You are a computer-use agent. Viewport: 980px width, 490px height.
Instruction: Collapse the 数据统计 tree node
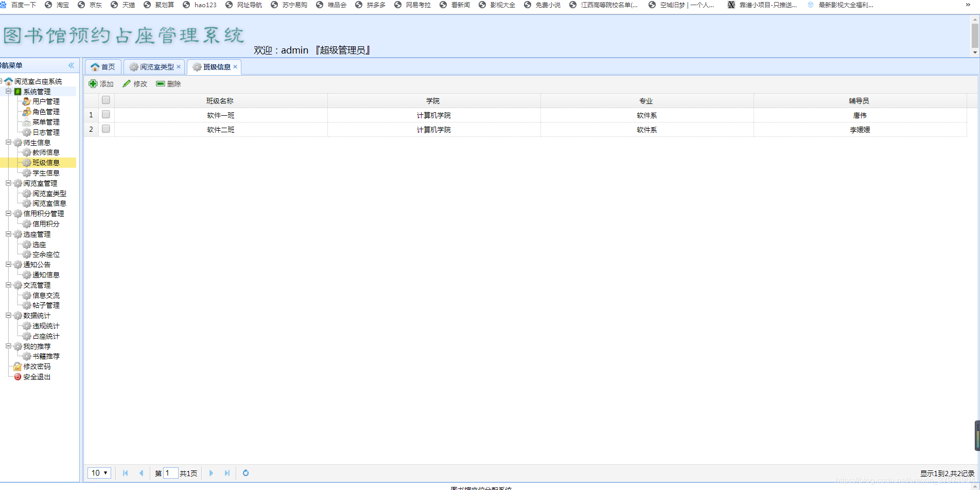tap(8, 315)
